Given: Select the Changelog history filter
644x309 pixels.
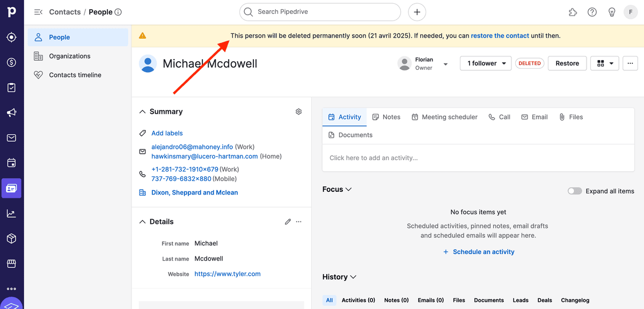Looking at the screenshot, I should pos(575,300).
